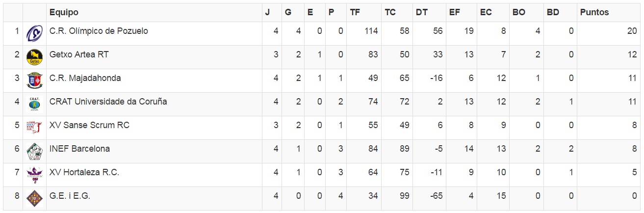Image resolution: width=644 pixels, height=213 pixels.
Task: Click the DT column header
Action: tap(421, 13)
